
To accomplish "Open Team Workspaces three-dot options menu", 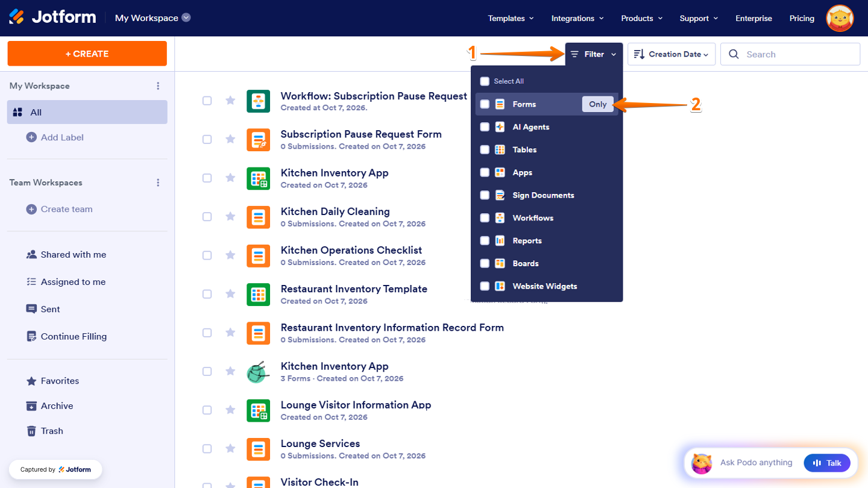I will pos(158,183).
